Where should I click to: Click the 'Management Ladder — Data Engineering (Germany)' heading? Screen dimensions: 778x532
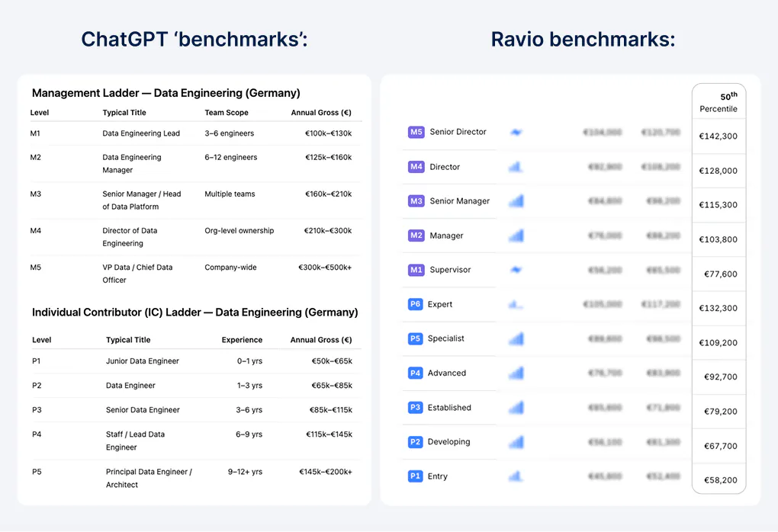point(166,93)
